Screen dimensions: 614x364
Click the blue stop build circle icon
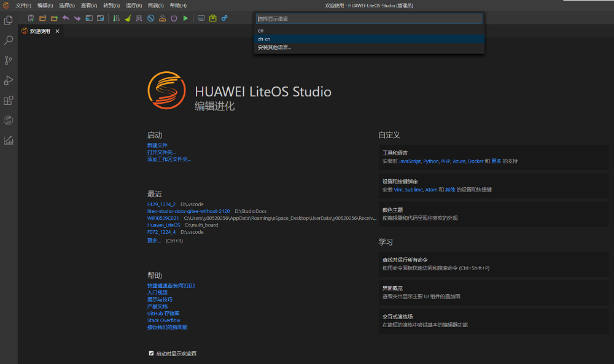pos(151,18)
